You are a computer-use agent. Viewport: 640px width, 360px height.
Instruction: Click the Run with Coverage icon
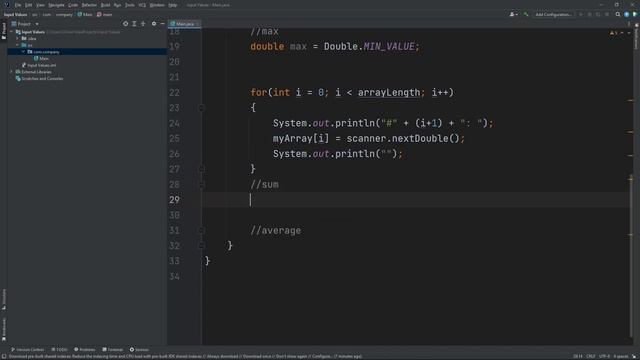click(x=598, y=15)
